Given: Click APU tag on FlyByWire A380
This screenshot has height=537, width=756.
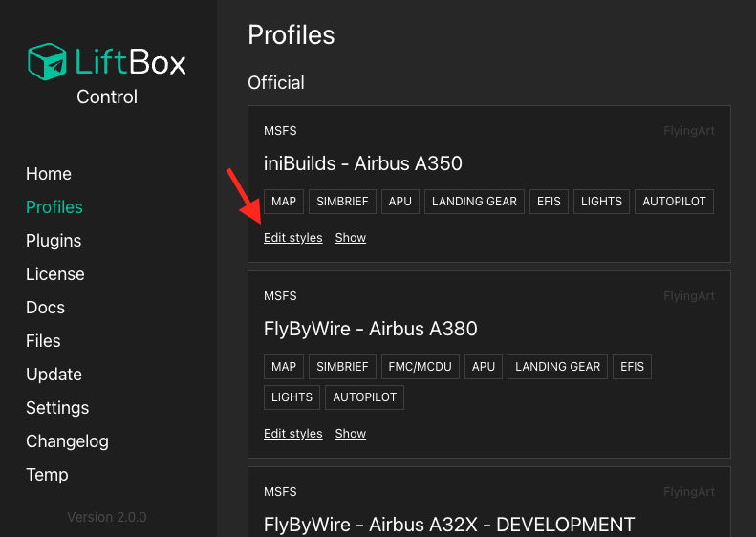Looking at the screenshot, I should pos(484,367).
